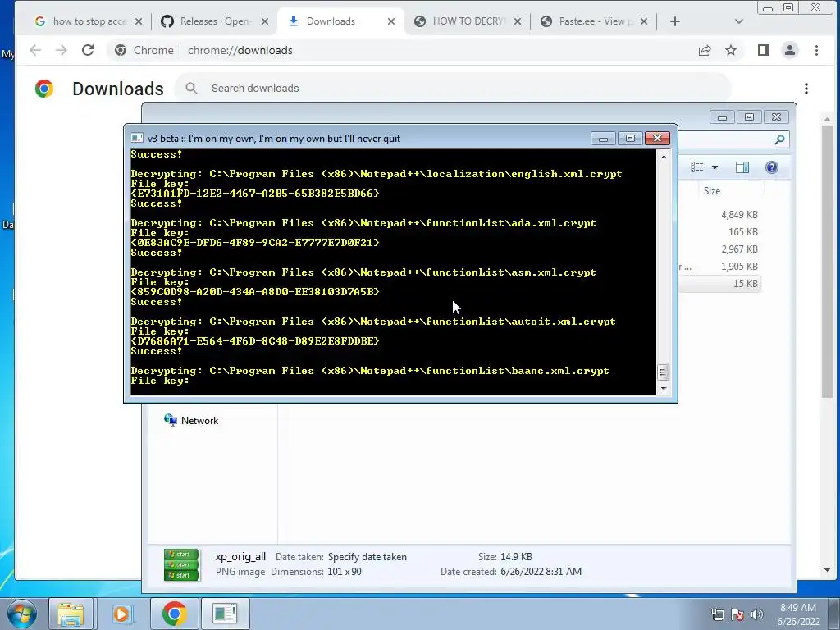
Task: Click the Chrome taskbar icon
Action: coord(174,614)
